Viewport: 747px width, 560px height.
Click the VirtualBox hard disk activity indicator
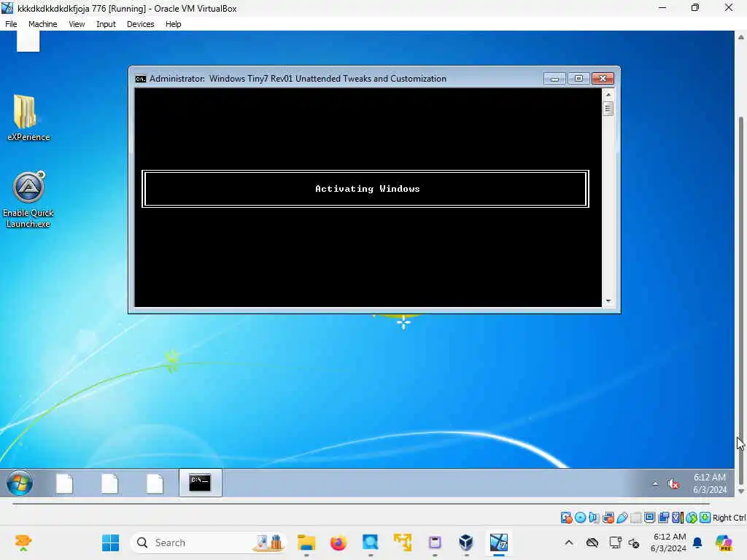coord(566,518)
